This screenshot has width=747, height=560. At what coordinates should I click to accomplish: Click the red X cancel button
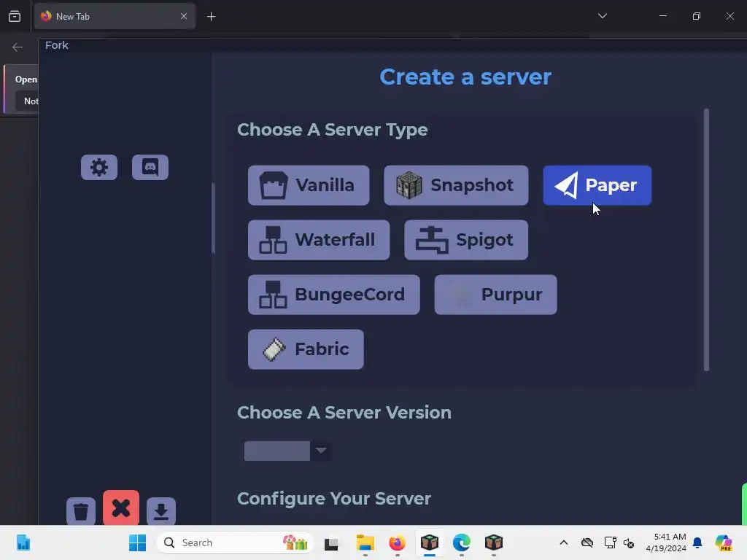(x=121, y=508)
